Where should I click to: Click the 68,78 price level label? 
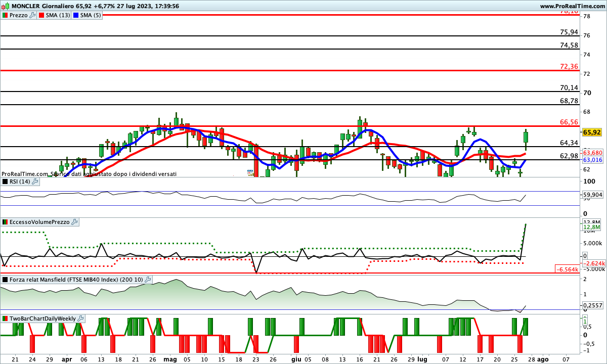click(x=569, y=101)
